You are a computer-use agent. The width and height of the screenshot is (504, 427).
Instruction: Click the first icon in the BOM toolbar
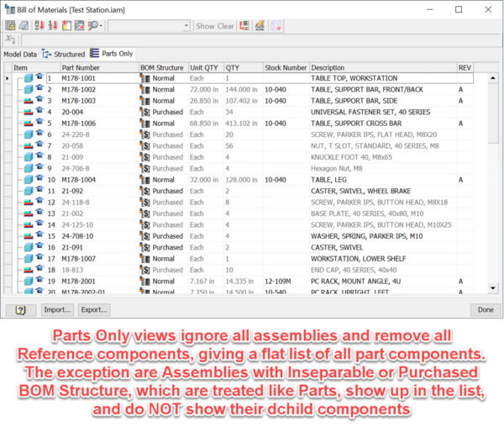pyautogui.click(x=8, y=26)
